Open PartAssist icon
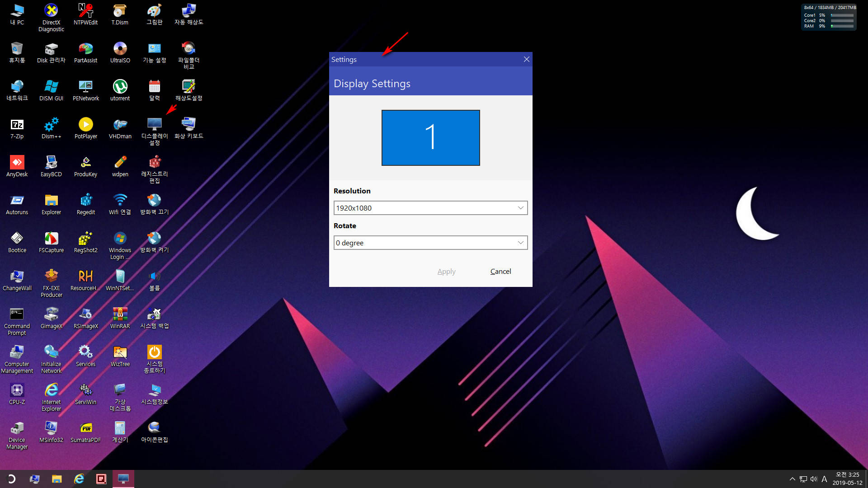Viewport: 868px width, 488px height. 85,52
